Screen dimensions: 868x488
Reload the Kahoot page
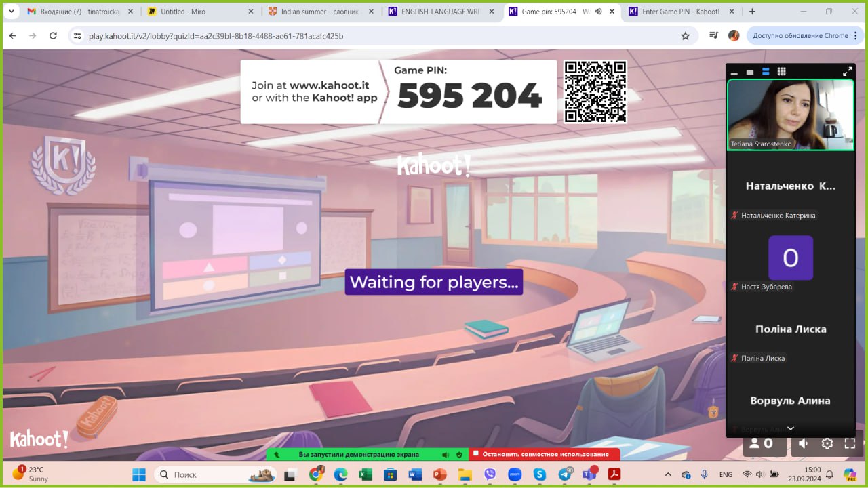tap(53, 35)
